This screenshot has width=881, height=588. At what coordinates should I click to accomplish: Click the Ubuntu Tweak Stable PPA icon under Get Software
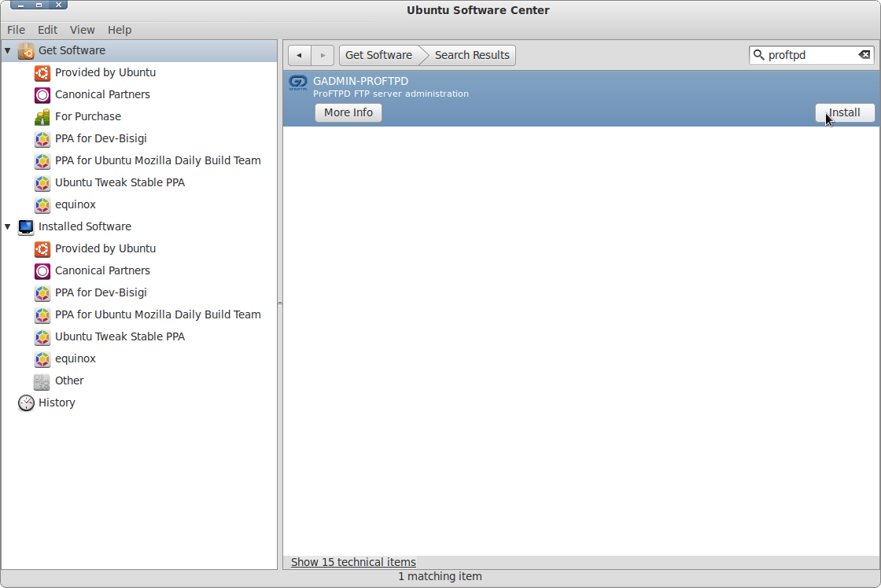[x=42, y=183]
